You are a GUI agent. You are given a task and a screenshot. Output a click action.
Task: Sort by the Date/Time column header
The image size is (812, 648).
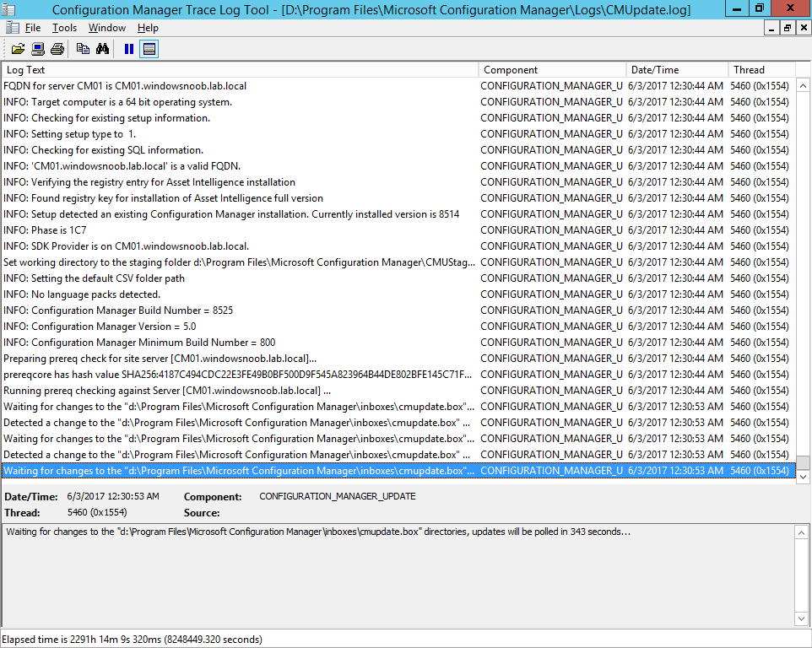coord(677,70)
